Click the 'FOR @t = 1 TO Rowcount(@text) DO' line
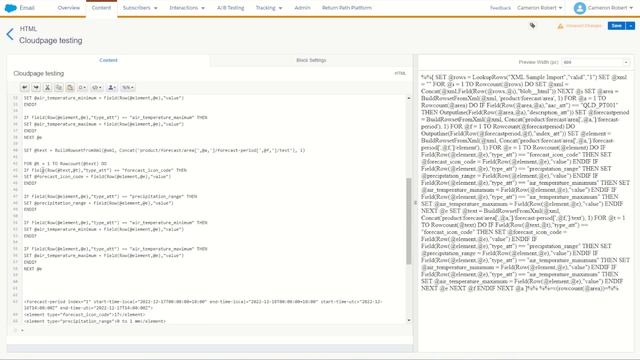 click(x=65, y=163)
